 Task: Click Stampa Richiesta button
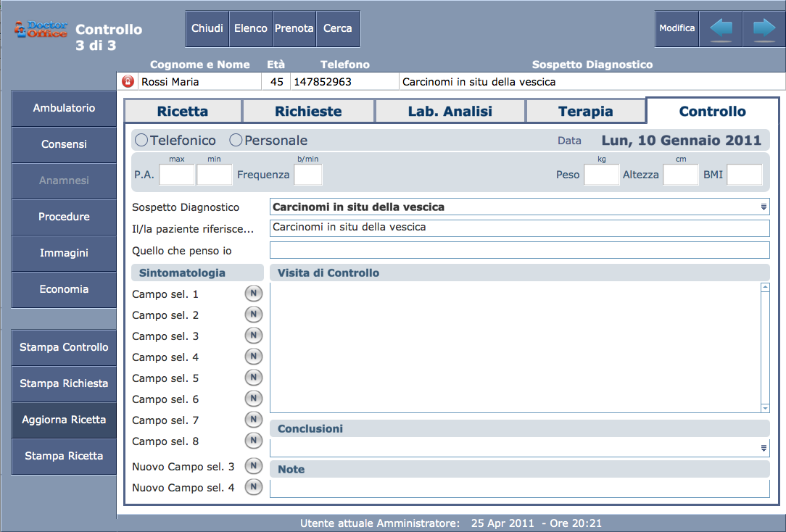point(64,383)
